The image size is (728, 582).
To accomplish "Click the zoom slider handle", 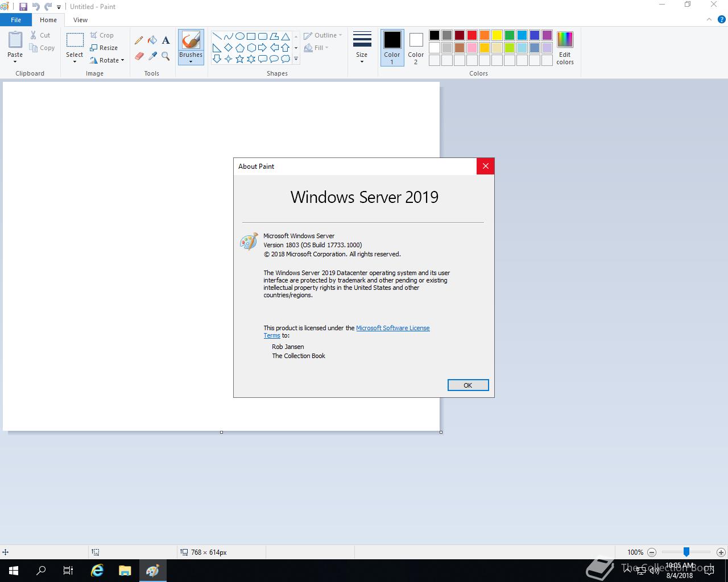I will tap(686, 552).
